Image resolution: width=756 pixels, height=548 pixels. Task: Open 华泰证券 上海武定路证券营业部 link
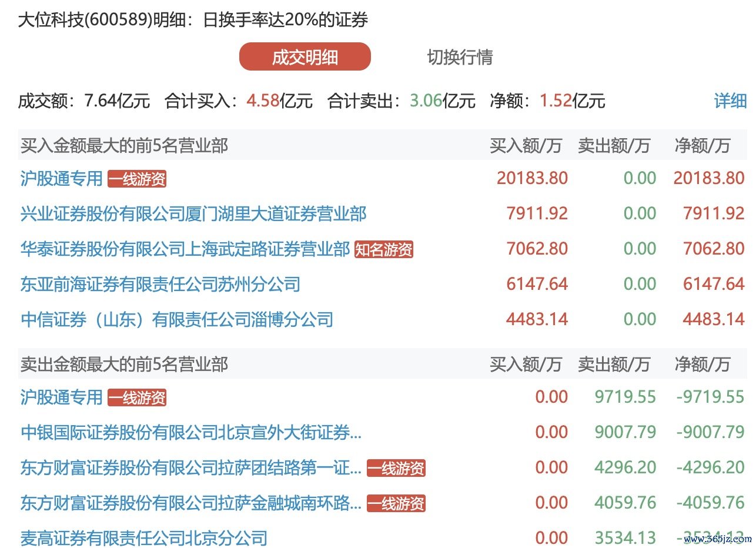[185, 249]
